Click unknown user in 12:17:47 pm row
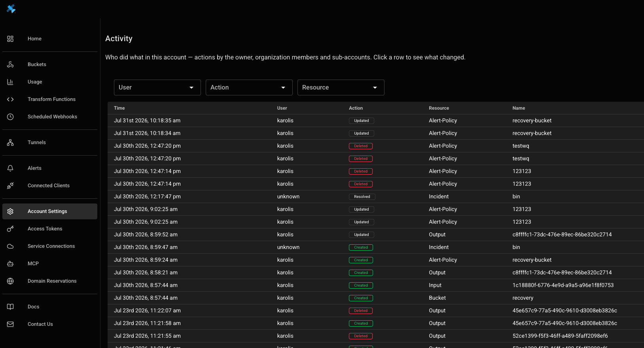Image resolution: width=644 pixels, height=348 pixels. [288, 197]
